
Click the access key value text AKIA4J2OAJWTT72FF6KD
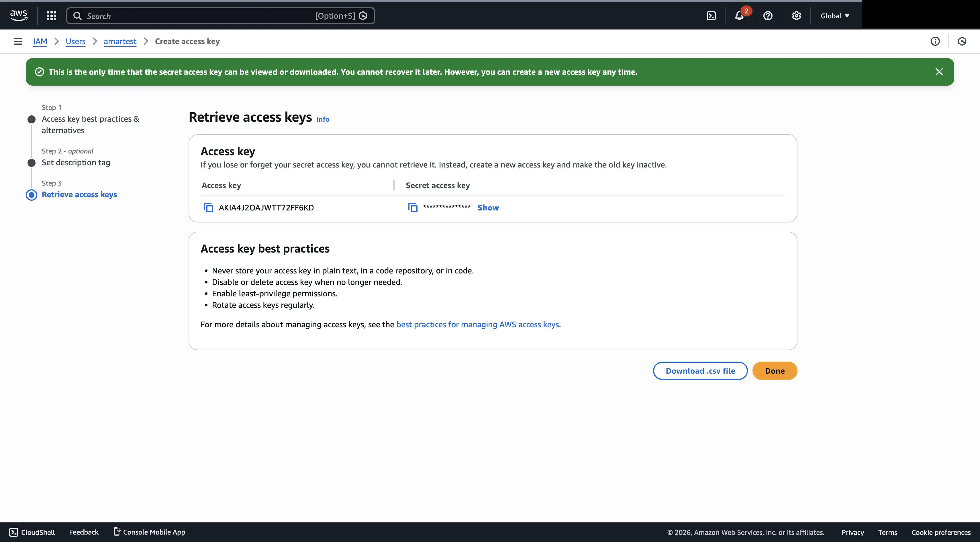pos(266,208)
